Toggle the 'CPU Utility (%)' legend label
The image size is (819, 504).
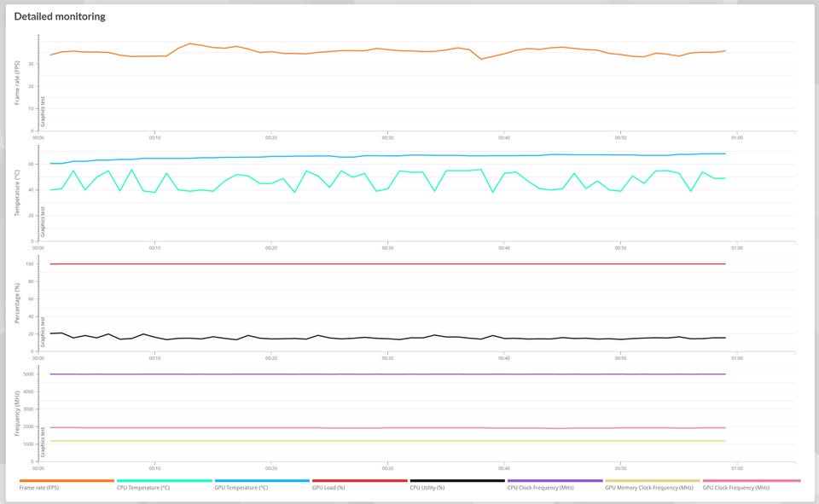pos(427,488)
